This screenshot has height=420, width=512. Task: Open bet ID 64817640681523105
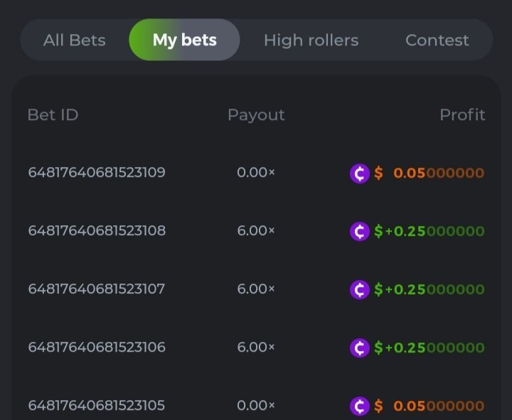[97, 406]
